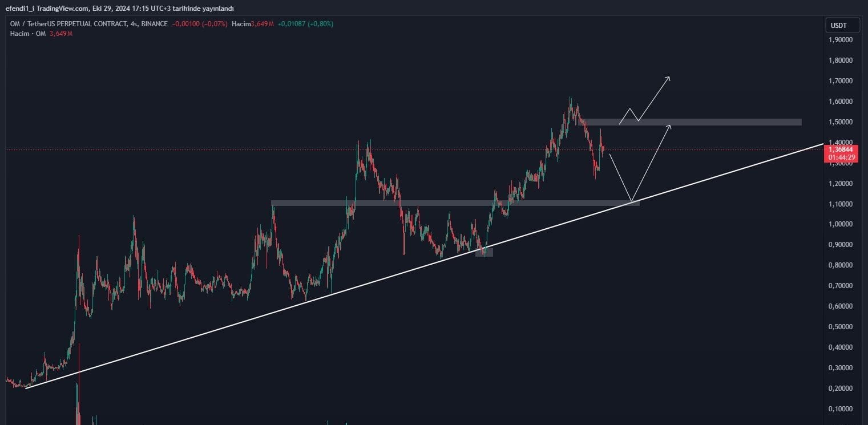Image resolution: width=868 pixels, height=425 pixels.
Task: Click the 1,00000 price axis label
Action: pyautogui.click(x=841, y=224)
